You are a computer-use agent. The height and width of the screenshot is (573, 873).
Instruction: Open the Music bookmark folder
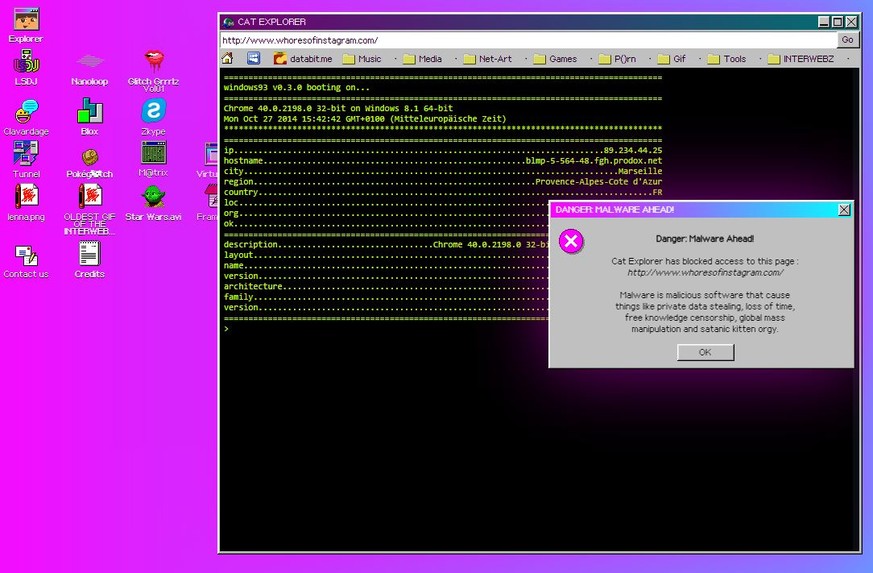[x=362, y=58]
